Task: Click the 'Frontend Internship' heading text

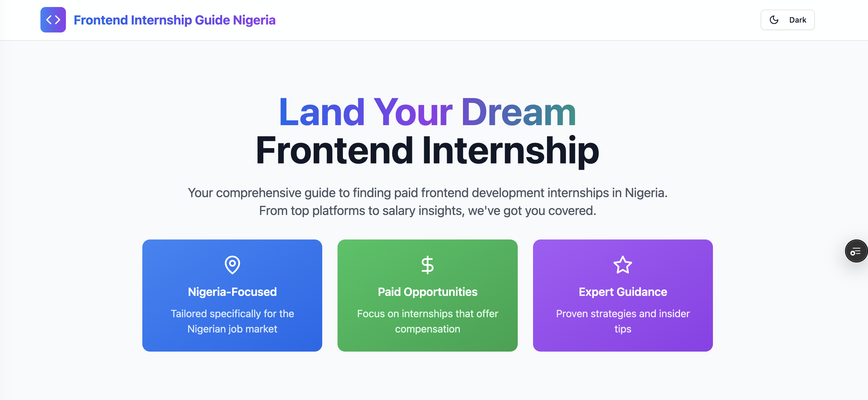Action: pyautogui.click(x=427, y=151)
